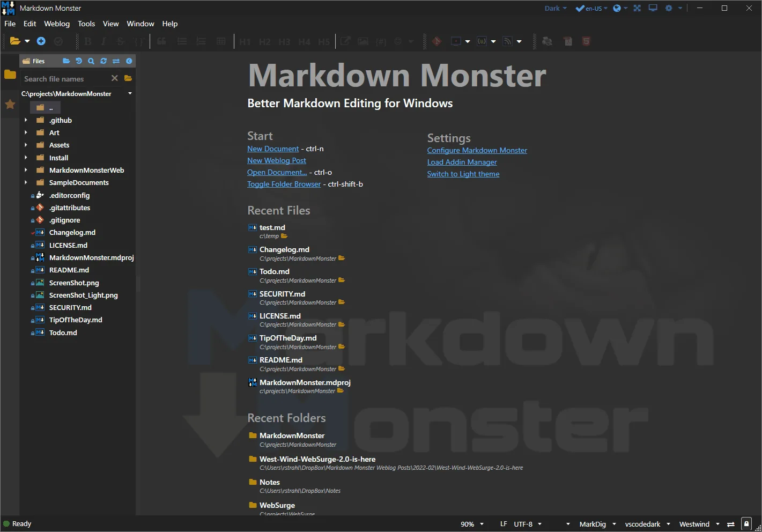The height and width of the screenshot is (532, 762).
Task: Click Configure Markdown Monster link
Action: click(477, 150)
